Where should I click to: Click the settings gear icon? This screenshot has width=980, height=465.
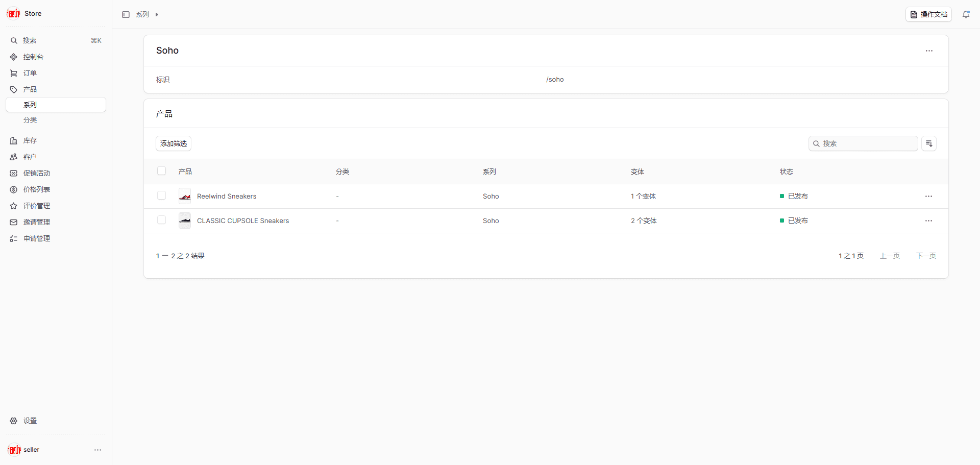14,421
